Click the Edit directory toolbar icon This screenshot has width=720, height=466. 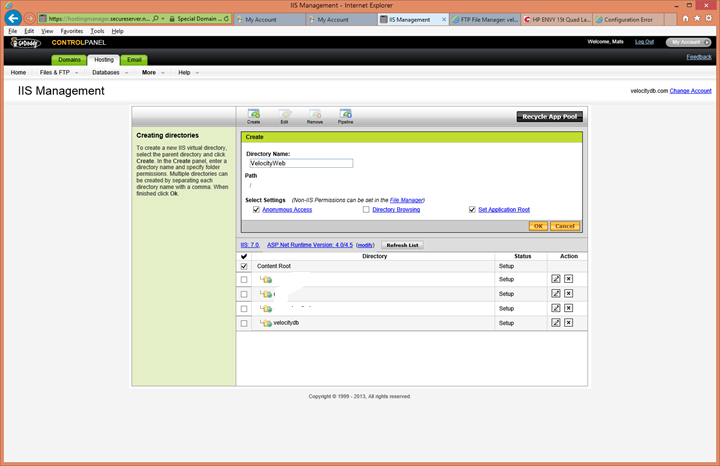pos(284,116)
